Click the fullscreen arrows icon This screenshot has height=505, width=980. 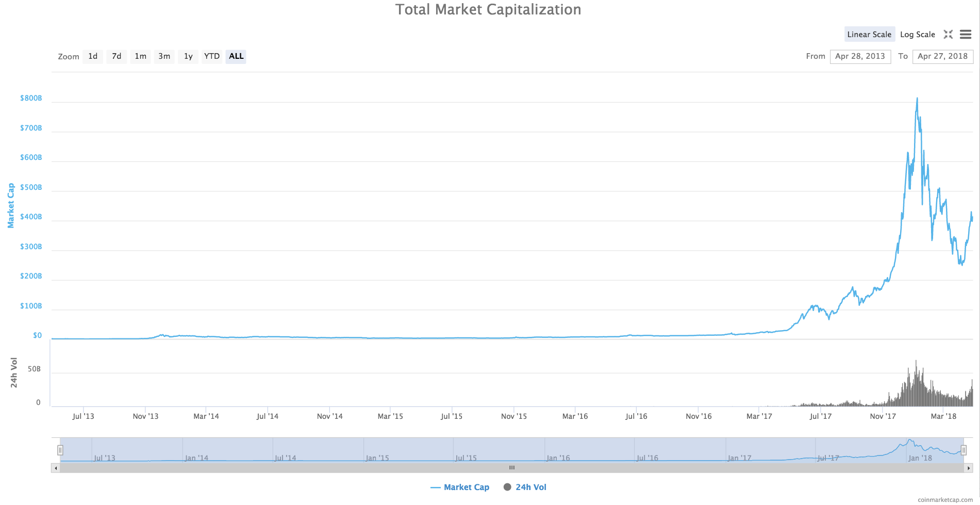point(948,34)
